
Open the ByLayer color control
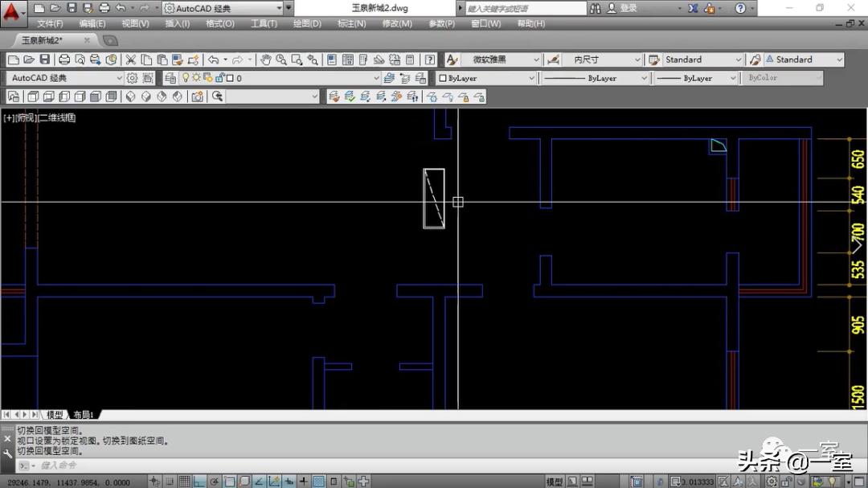pyautogui.click(x=487, y=78)
